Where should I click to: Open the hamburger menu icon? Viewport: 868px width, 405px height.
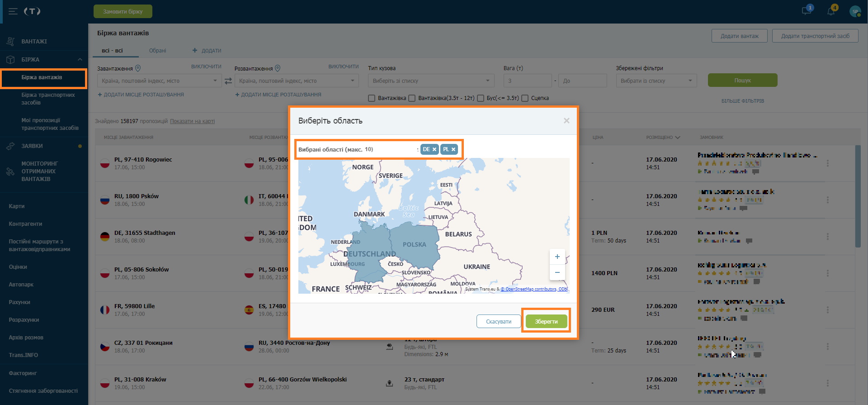(x=13, y=11)
